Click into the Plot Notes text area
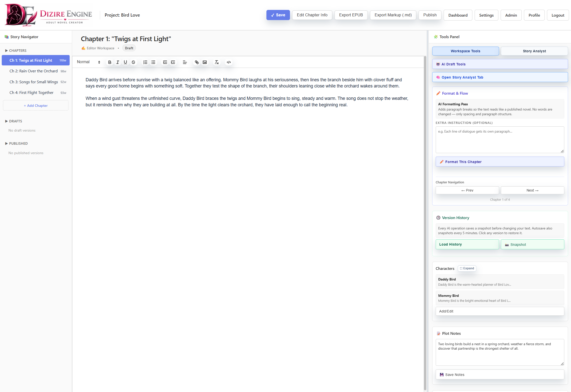 click(x=500, y=352)
